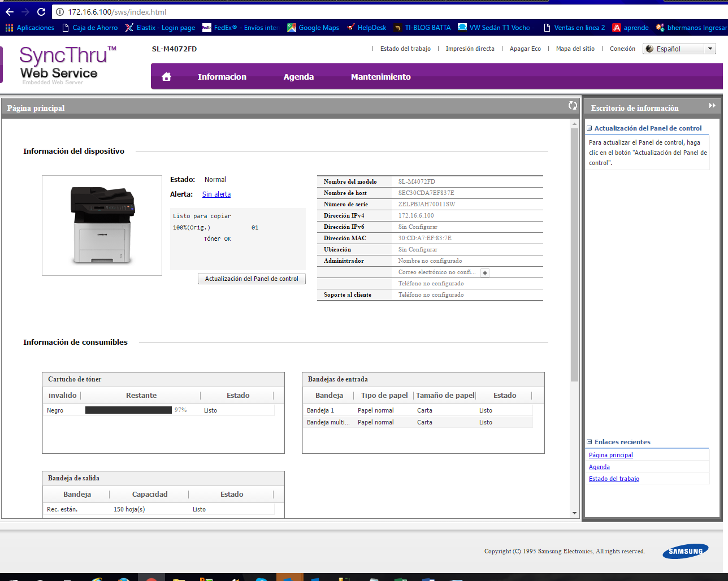Open the Elastix Login page bookmark
The width and height of the screenshot is (728, 581).
(x=160, y=27)
